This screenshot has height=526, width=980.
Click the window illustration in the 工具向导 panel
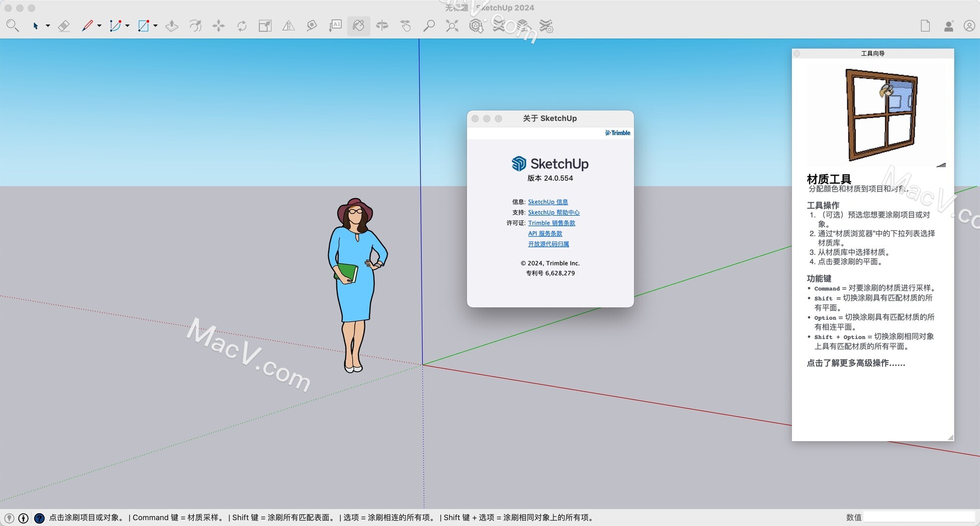click(x=881, y=115)
